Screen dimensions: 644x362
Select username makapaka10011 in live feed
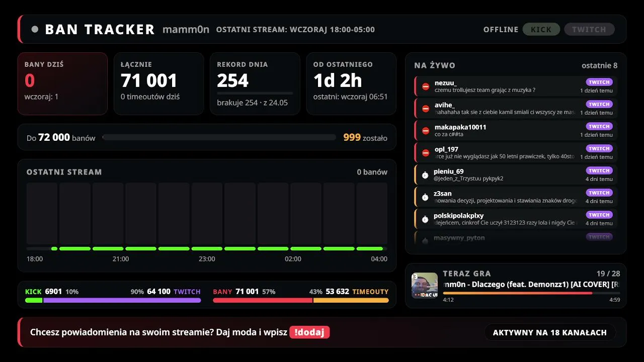460,127
